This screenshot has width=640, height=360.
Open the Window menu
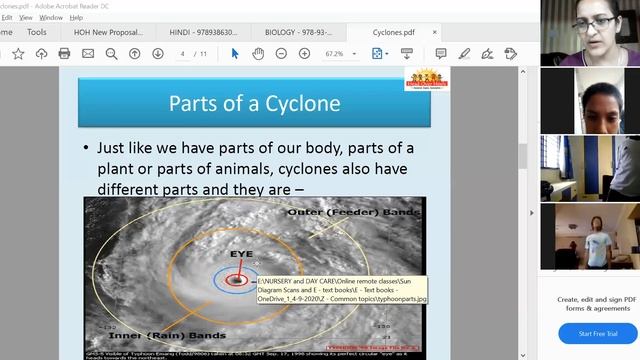[51, 18]
